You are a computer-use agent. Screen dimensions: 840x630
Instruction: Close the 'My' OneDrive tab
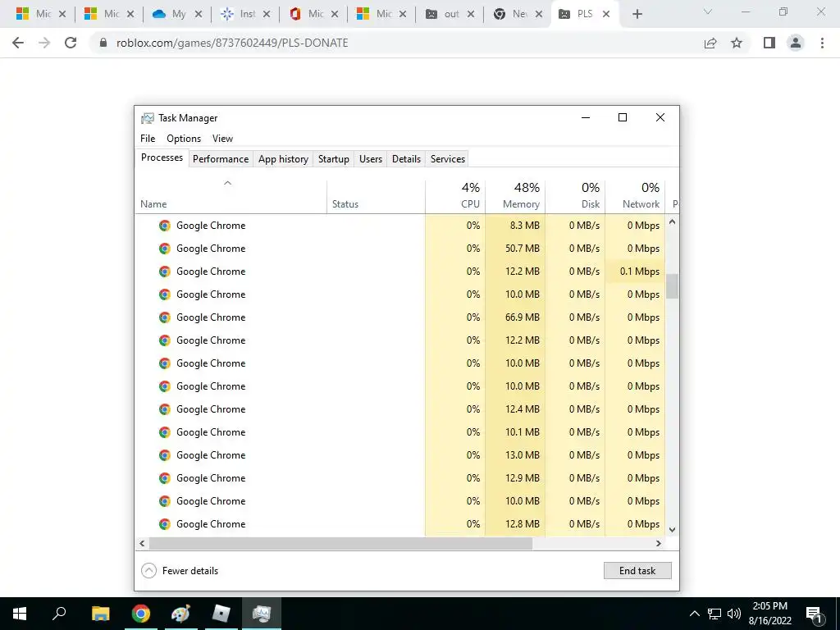point(199,15)
